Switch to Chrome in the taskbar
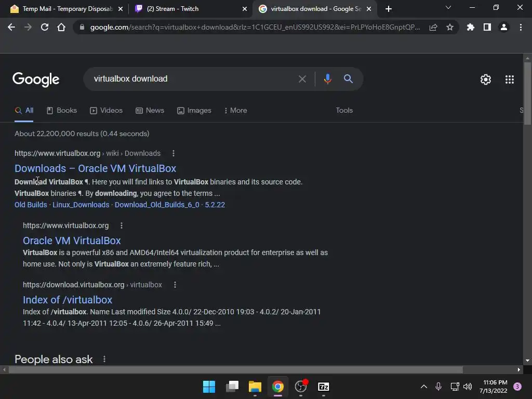Image resolution: width=532 pixels, height=399 pixels. (278, 387)
